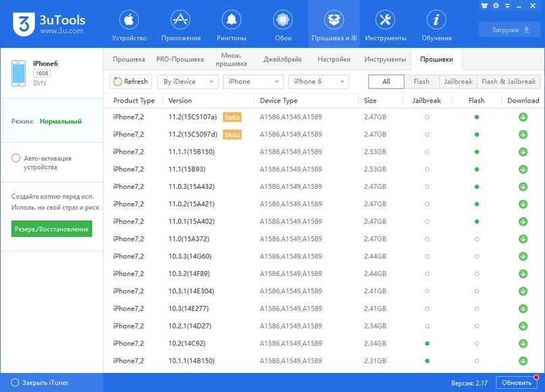Switch to the Джейлбрейк tab
545x392 pixels.
coord(282,59)
